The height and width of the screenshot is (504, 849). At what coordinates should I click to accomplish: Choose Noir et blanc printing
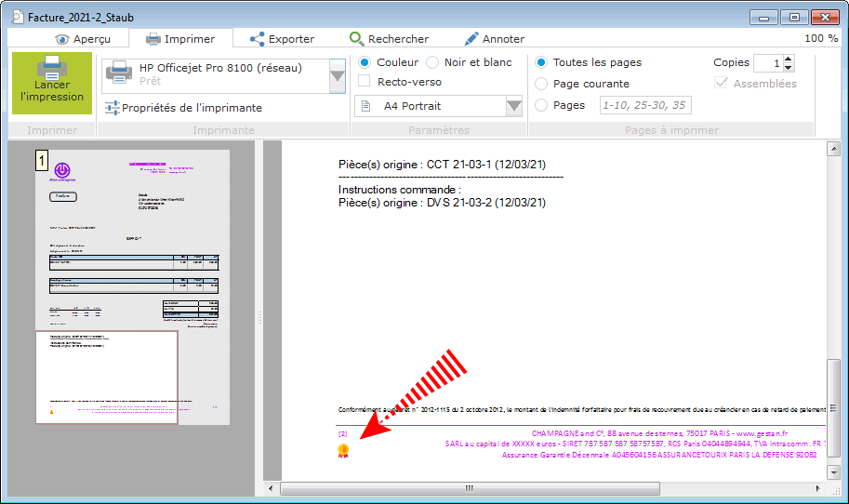point(432,62)
